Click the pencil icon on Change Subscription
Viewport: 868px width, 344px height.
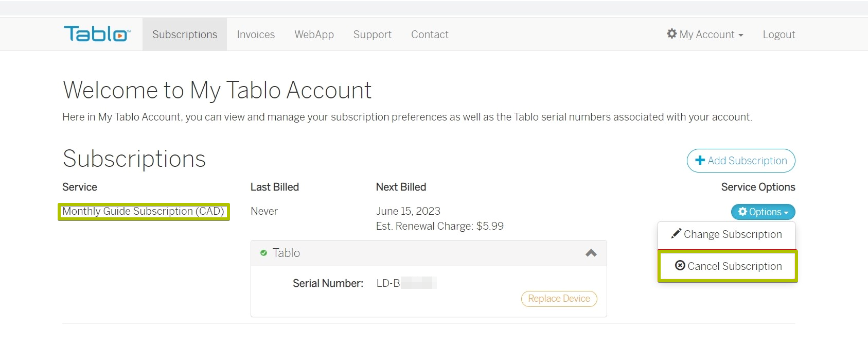(676, 233)
